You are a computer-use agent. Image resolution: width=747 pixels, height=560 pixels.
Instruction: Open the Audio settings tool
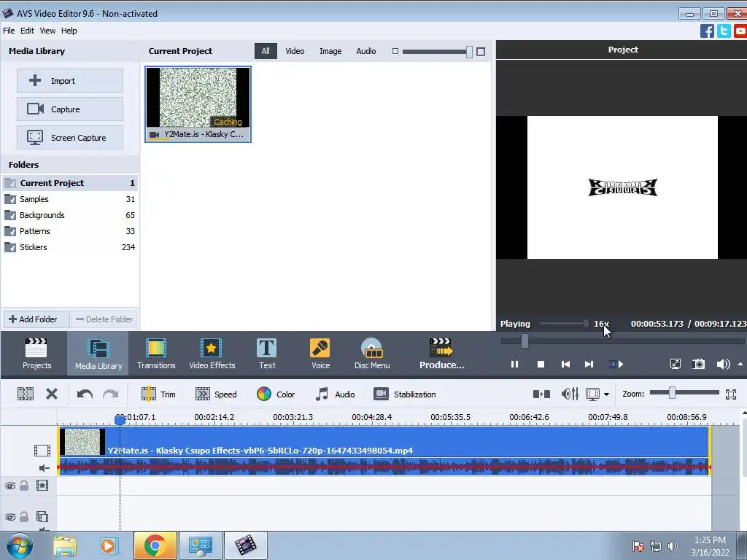tap(335, 394)
